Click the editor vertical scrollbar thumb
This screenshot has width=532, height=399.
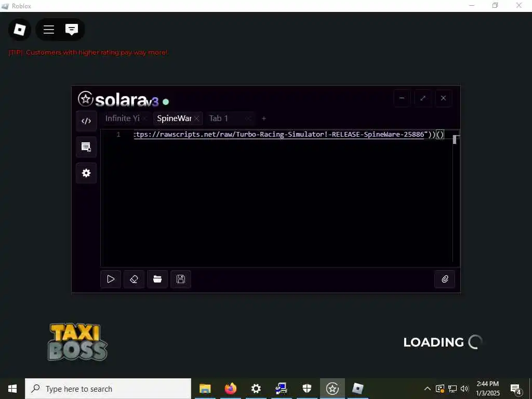pyautogui.click(x=455, y=139)
